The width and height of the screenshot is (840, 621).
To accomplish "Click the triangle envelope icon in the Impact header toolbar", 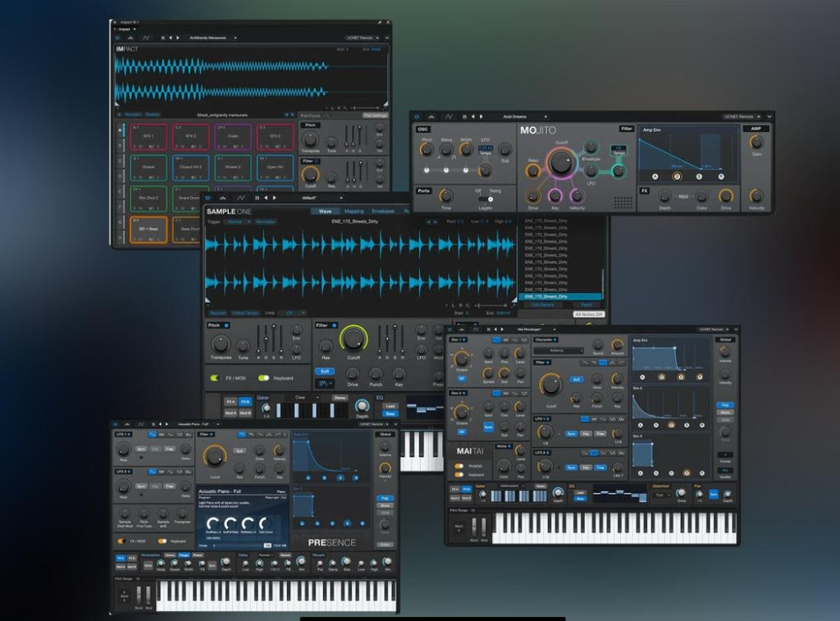I will [x=130, y=38].
